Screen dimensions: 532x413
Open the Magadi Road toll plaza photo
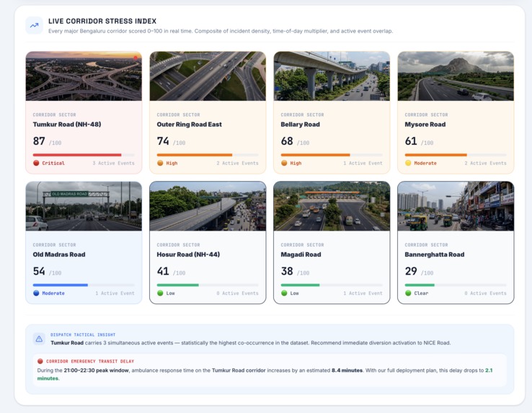pyautogui.click(x=332, y=206)
